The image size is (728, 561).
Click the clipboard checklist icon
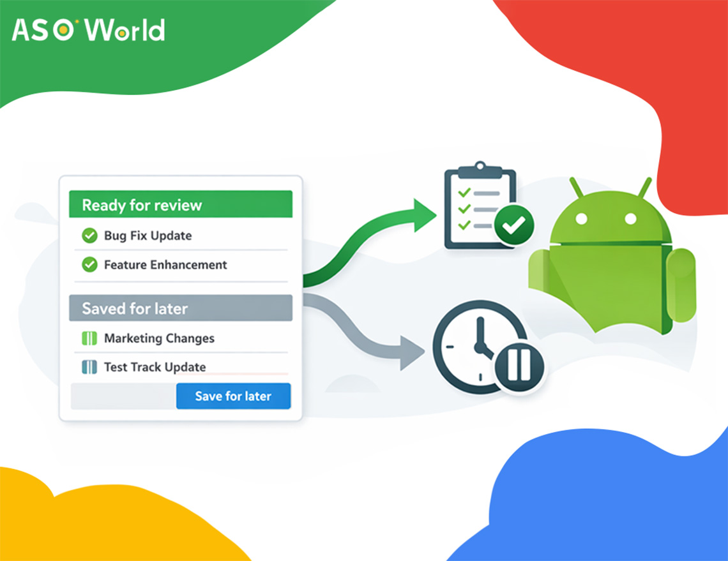point(478,204)
